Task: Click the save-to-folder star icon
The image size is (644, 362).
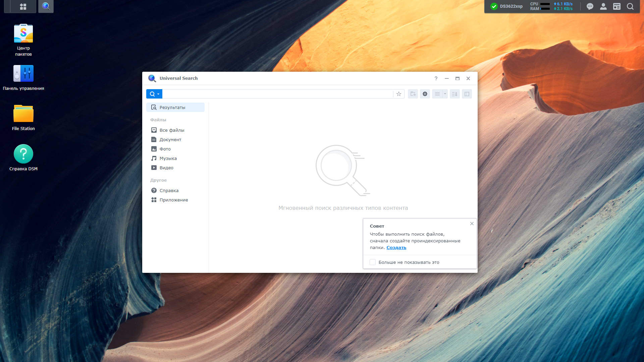Action: tap(413, 94)
